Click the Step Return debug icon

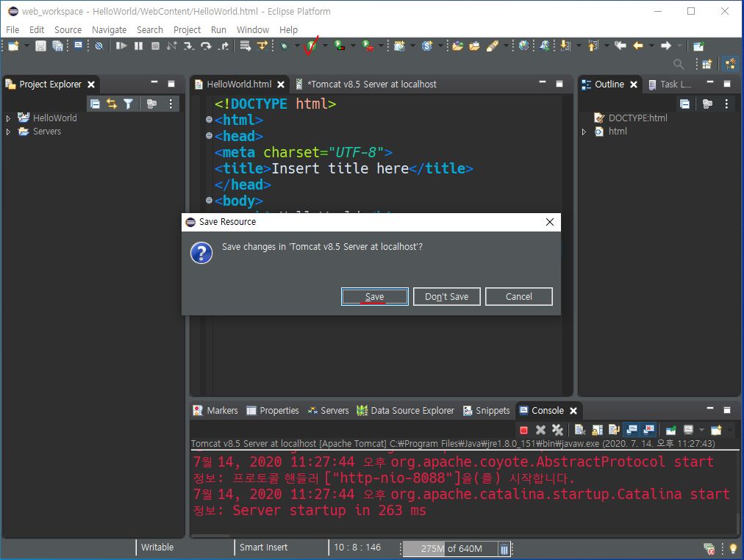[x=223, y=46]
